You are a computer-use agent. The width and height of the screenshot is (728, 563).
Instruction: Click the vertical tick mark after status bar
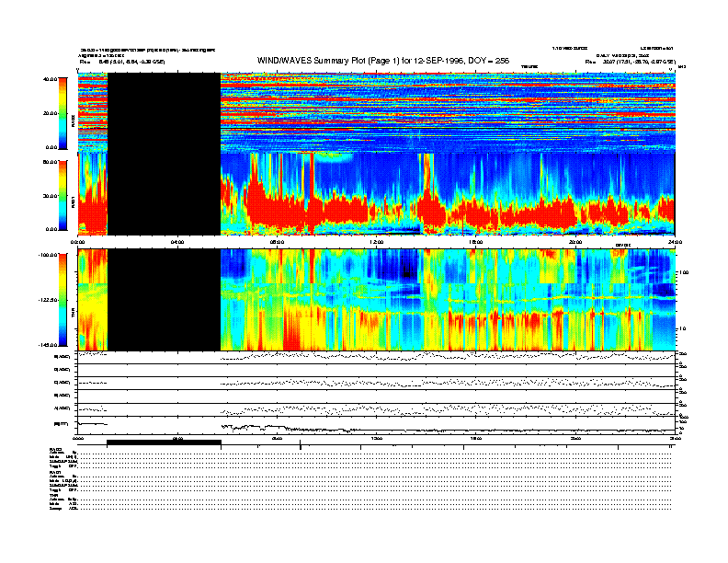coord(300,446)
